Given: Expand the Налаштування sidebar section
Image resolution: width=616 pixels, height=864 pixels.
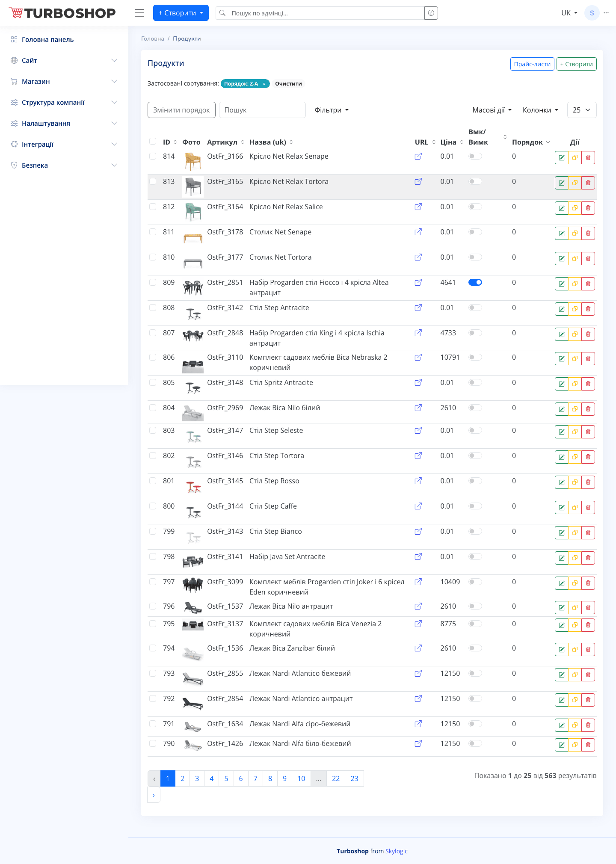Looking at the screenshot, I should pos(64,123).
